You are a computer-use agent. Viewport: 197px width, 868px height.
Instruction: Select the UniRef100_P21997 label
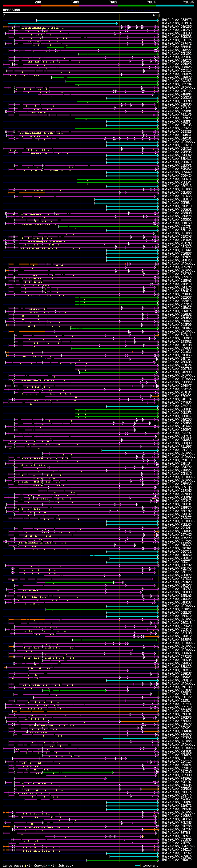tap(176, 447)
